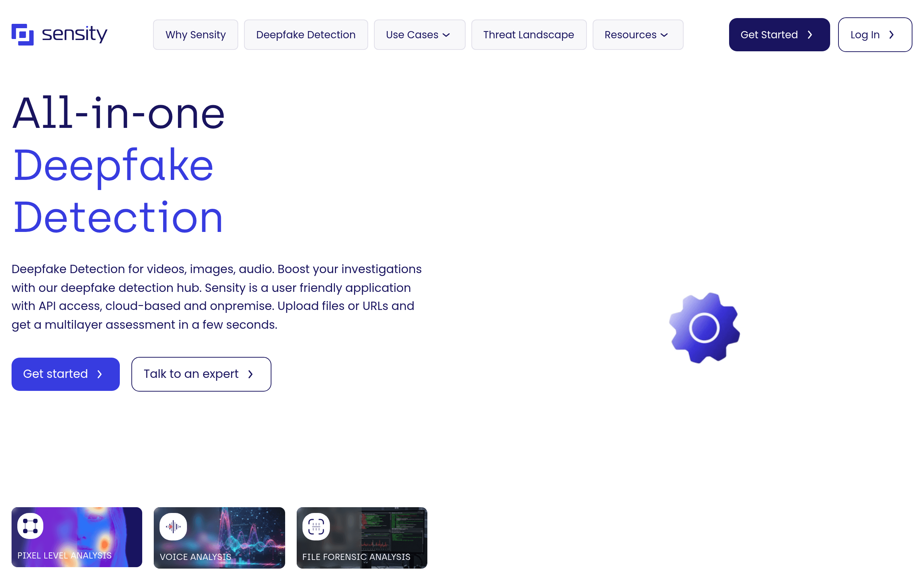Click the PIXEL LEVEL ANALYSIS label
This screenshot has width=924, height=578.
tap(65, 556)
